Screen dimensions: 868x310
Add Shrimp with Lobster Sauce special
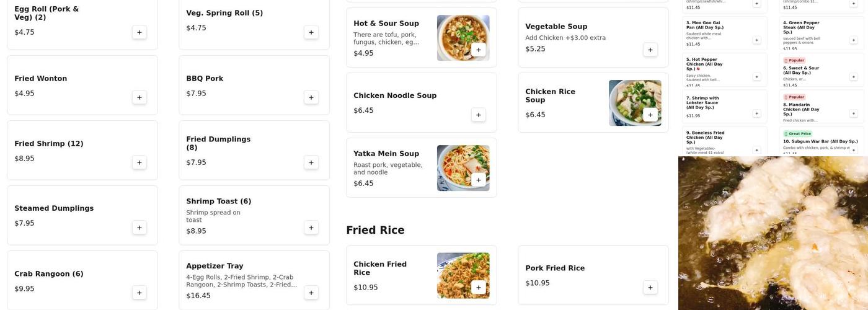(x=756, y=113)
